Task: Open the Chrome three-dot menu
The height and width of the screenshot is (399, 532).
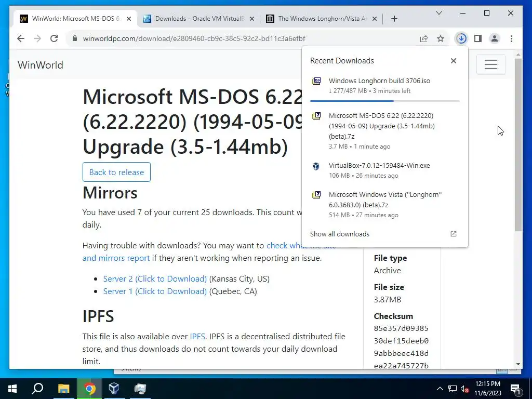Action: (x=511, y=38)
